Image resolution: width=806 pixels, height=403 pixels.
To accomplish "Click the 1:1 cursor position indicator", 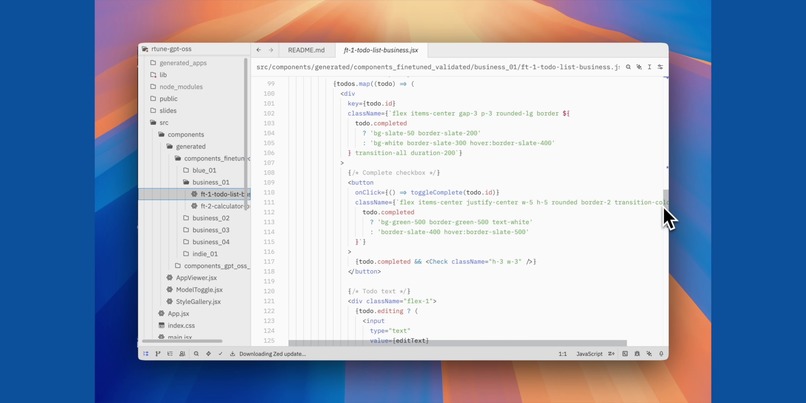I will (x=563, y=354).
